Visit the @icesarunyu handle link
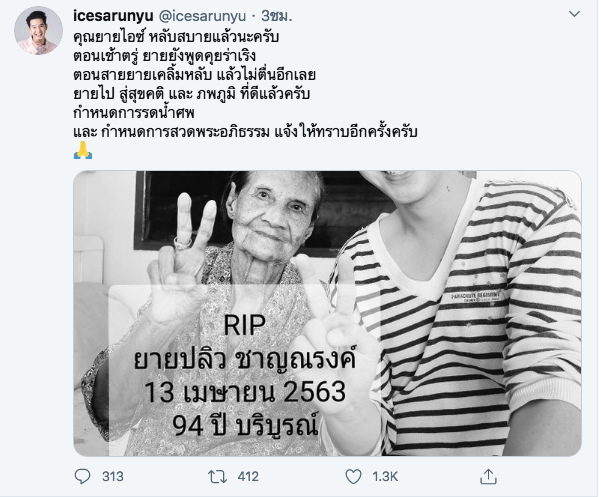This screenshot has width=601, height=497. (x=202, y=16)
